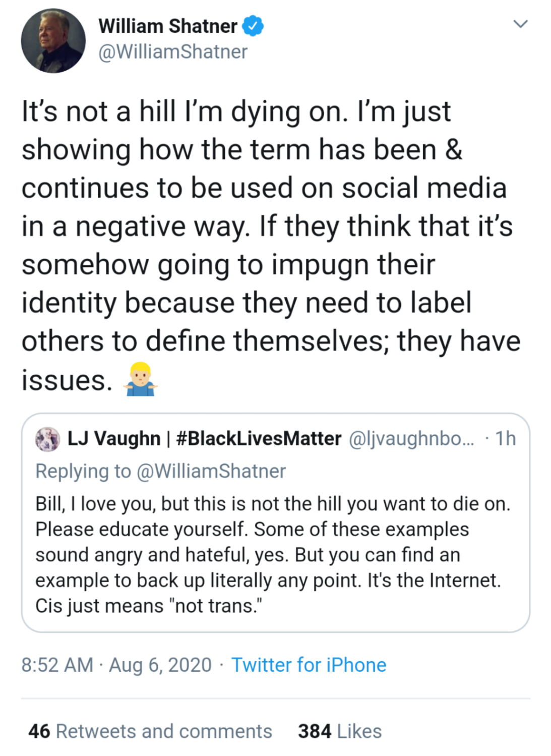
Task: View the 46 Retweets and comments
Action: click(x=150, y=731)
